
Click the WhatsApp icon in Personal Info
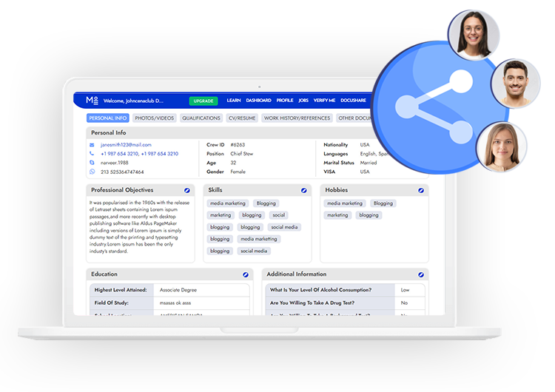92,172
